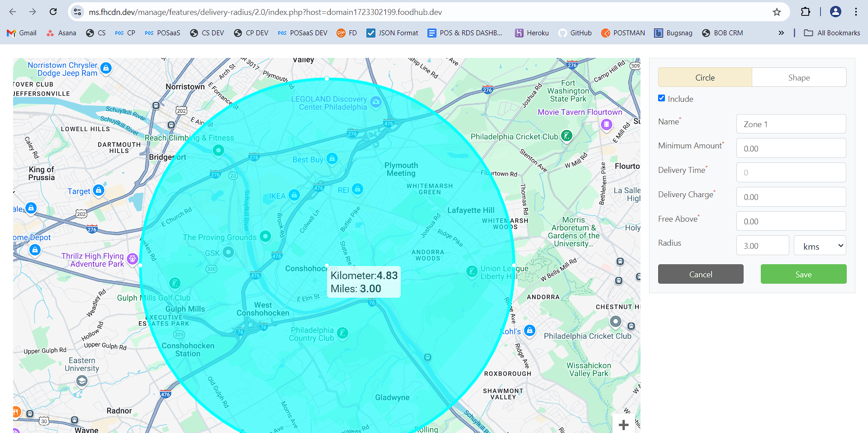Click the Kohl's shopping marker
The width and height of the screenshot is (868, 433).
[x=530, y=330]
